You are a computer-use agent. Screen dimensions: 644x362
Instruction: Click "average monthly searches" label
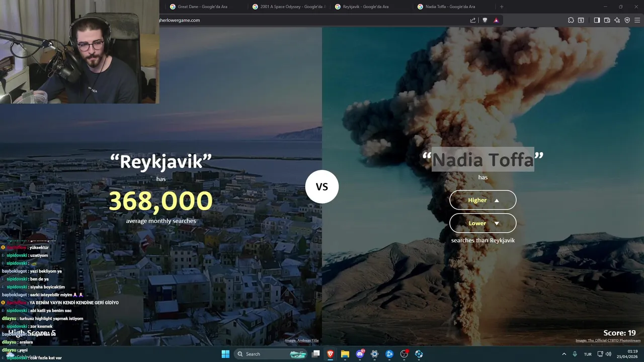161,221
